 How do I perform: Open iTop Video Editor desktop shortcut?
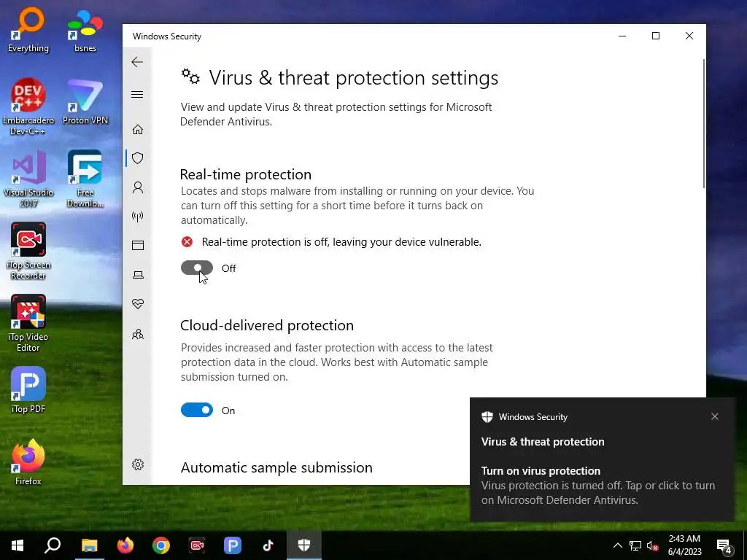(28, 324)
